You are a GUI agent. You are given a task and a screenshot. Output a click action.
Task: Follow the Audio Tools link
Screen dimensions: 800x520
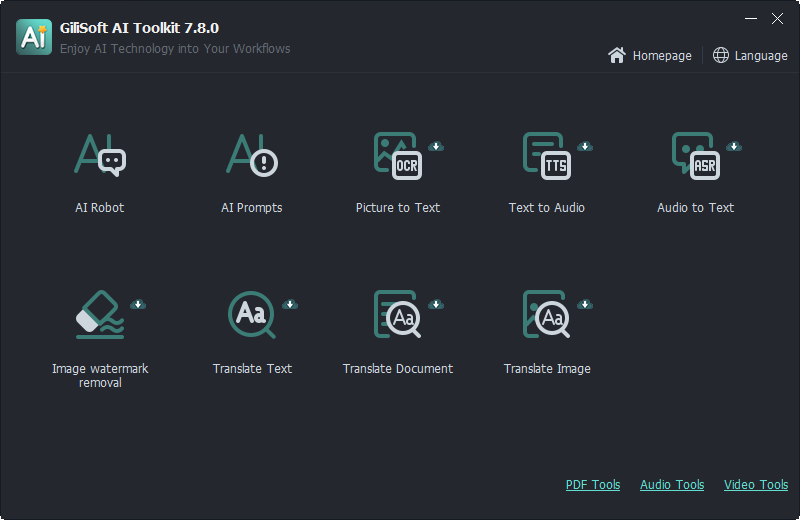(672, 484)
